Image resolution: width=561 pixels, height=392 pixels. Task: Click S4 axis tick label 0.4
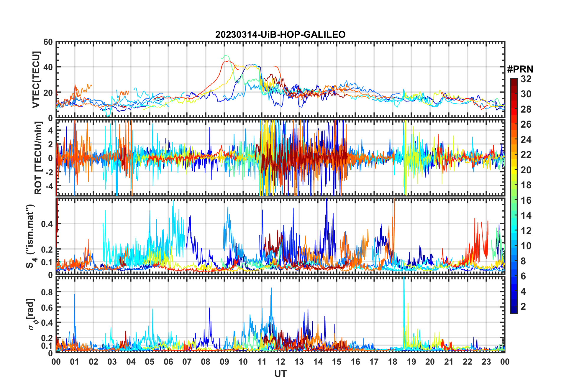(x=47, y=224)
